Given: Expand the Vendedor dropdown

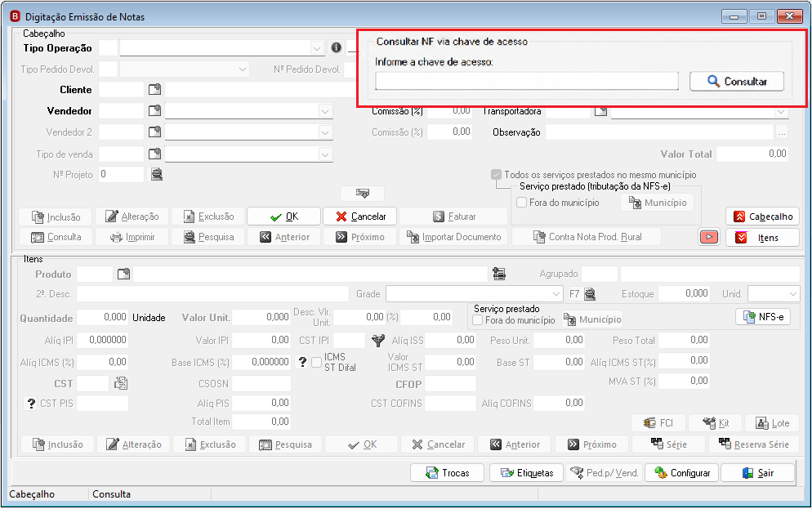Looking at the screenshot, I should pos(324,111).
